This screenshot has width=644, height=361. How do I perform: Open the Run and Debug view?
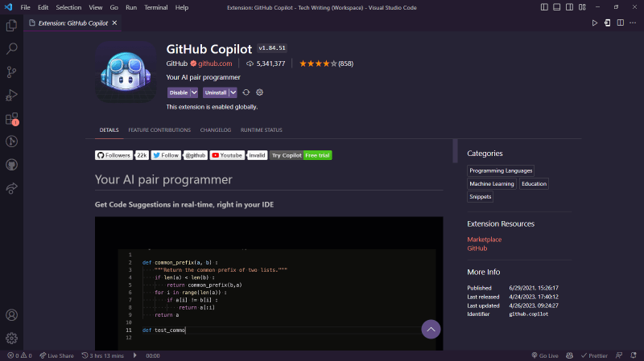point(11,95)
